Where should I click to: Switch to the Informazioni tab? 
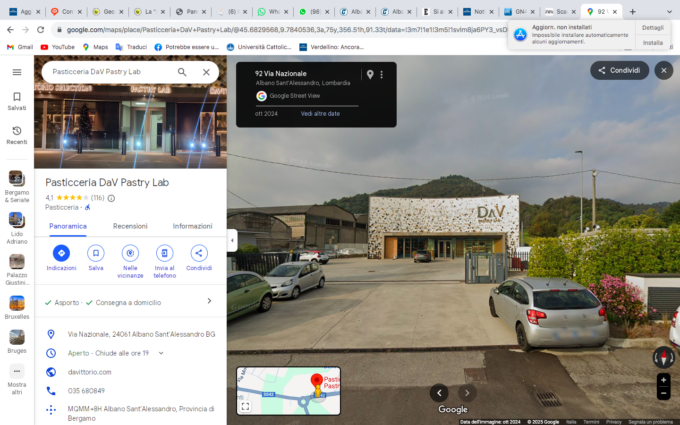coord(192,226)
